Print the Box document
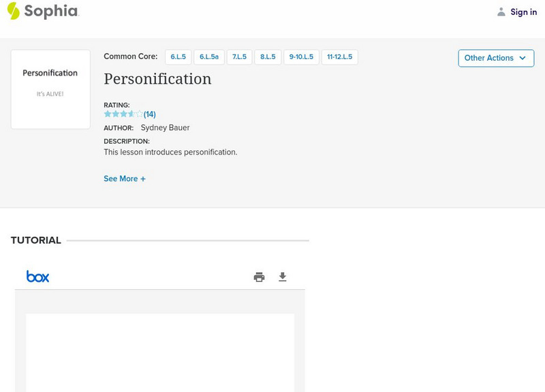 [x=259, y=277]
